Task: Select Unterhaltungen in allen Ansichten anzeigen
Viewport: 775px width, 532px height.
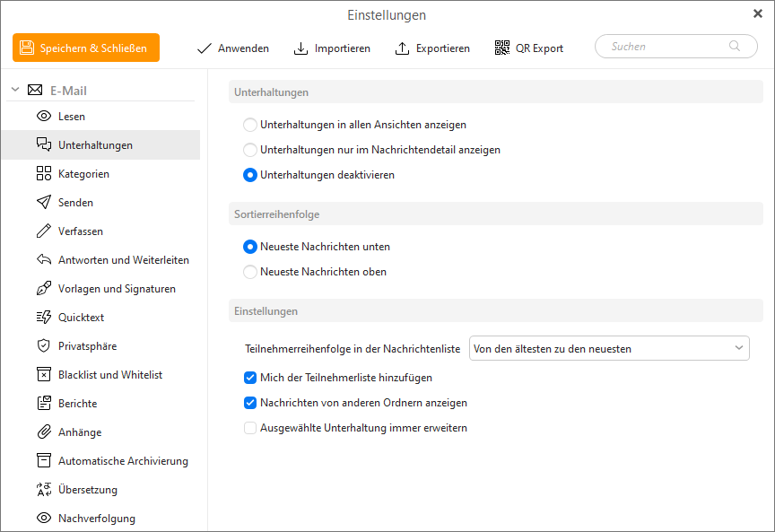Action: tap(250, 125)
